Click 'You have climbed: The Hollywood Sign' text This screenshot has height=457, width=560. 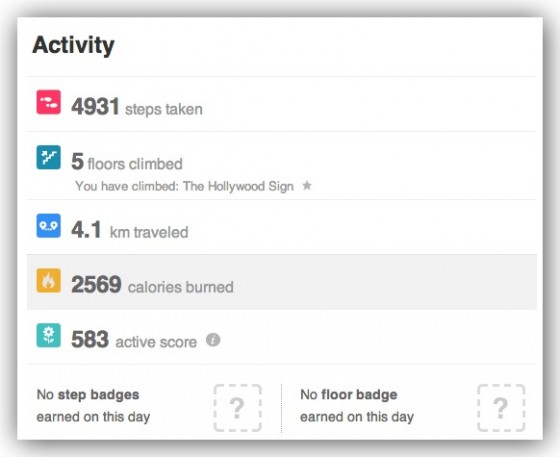coord(185,186)
